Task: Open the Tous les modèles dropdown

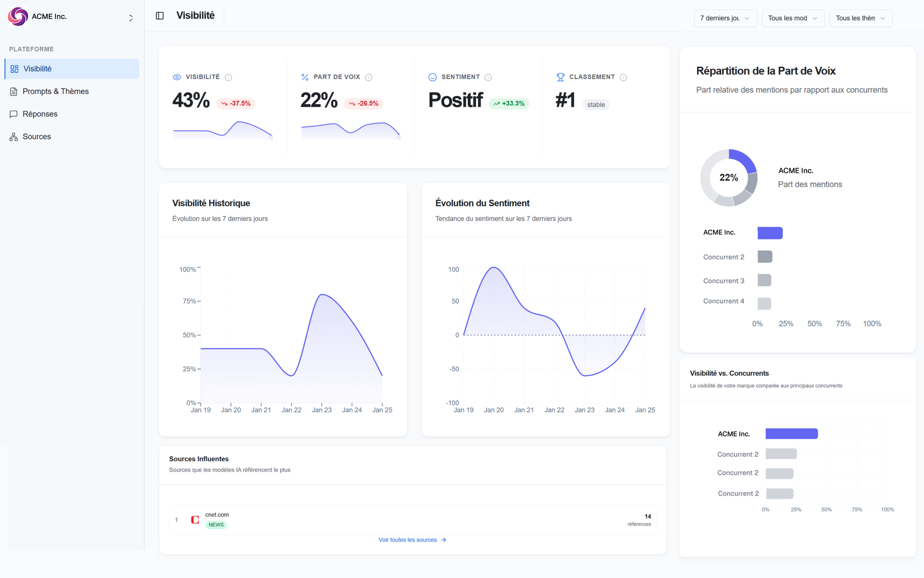Action: pyautogui.click(x=792, y=18)
